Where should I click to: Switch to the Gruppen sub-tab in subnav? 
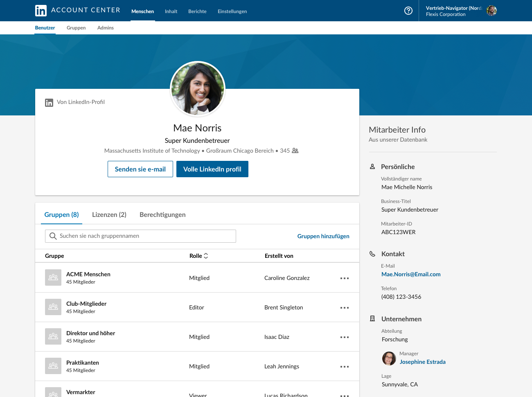[76, 28]
